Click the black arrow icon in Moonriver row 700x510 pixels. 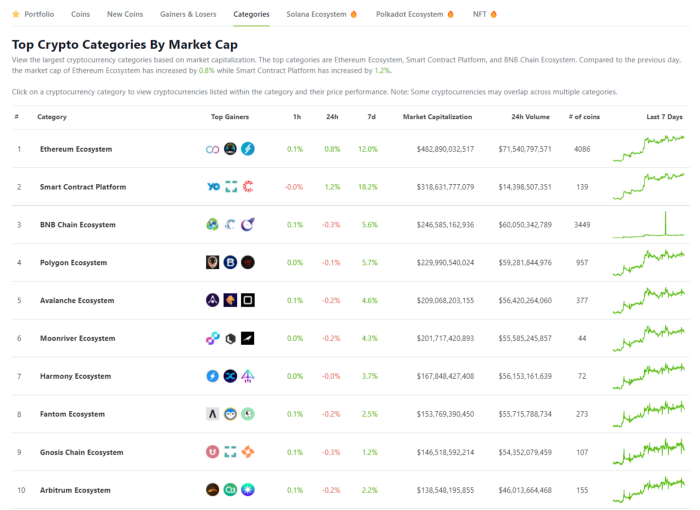[248, 339]
